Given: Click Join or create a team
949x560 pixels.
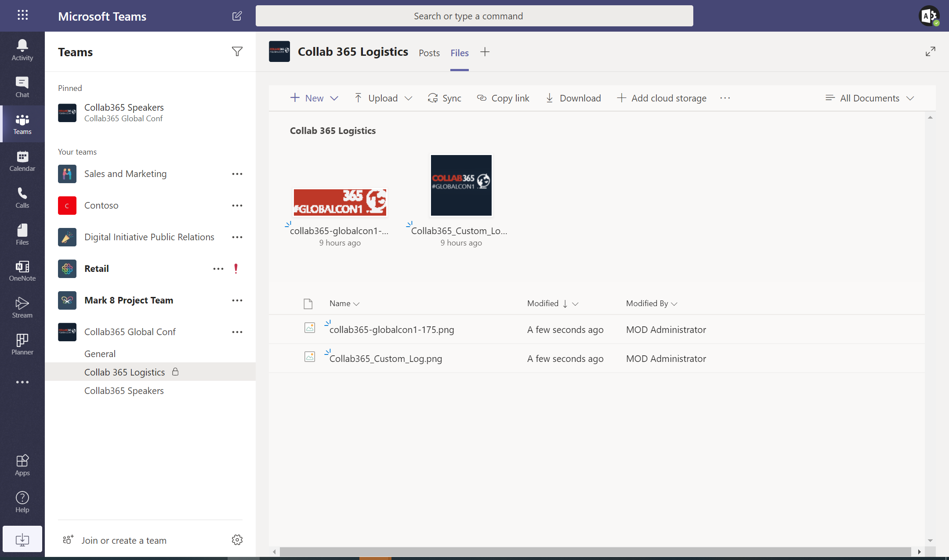Looking at the screenshot, I should point(114,540).
